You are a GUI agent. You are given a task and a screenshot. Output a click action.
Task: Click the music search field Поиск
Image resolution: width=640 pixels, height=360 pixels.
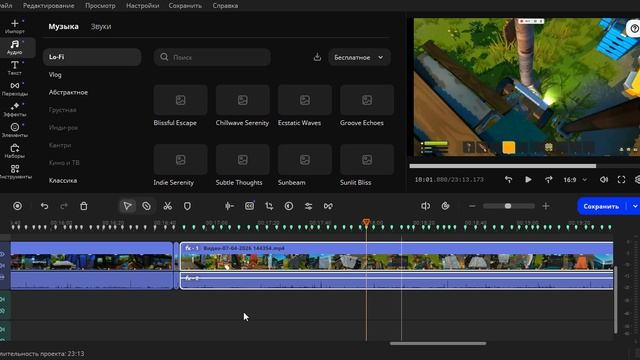[212, 57]
